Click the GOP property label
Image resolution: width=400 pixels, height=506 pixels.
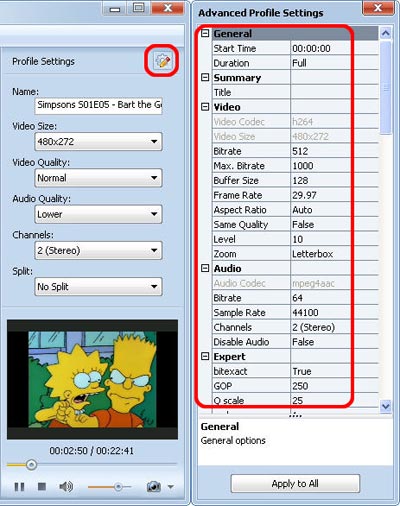(223, 386)
